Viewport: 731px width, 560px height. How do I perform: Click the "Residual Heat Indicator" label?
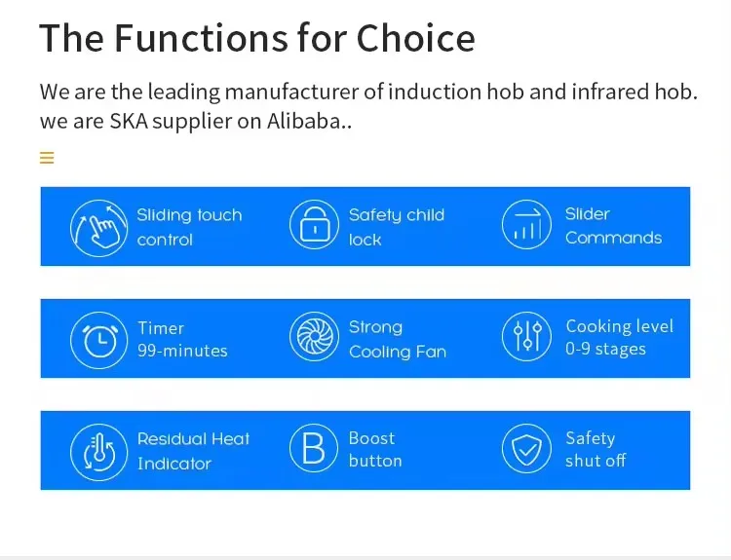[x=193, y=451]
